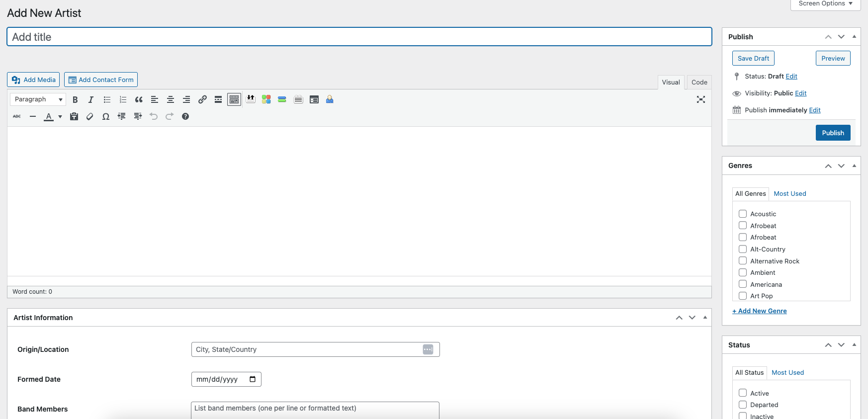Increase indent of paragraph
Image resolution: width=868 pixels, height=419 pixels.
pos(138,116)
